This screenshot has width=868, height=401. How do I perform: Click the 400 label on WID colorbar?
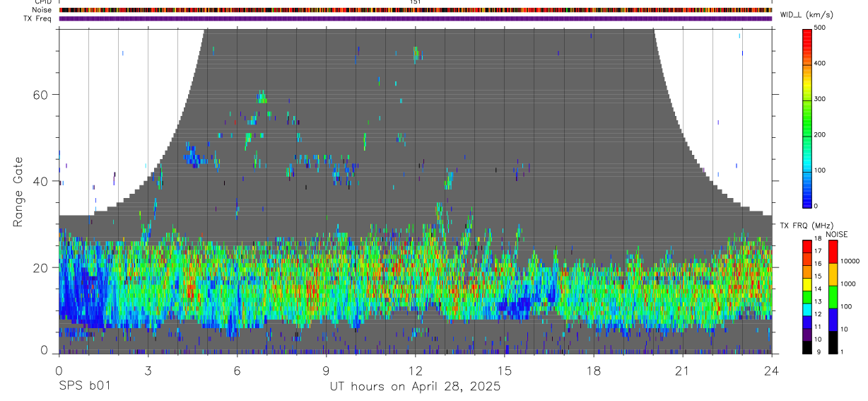coord(821,64)
